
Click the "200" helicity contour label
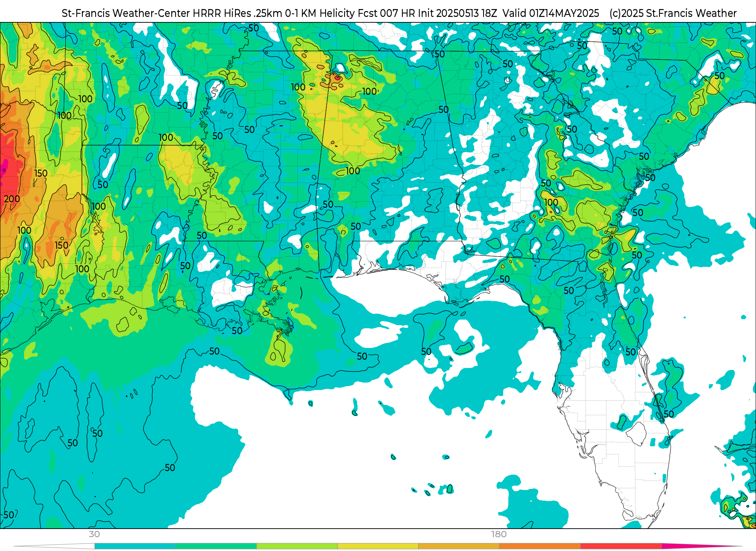[x=12, y=199]
